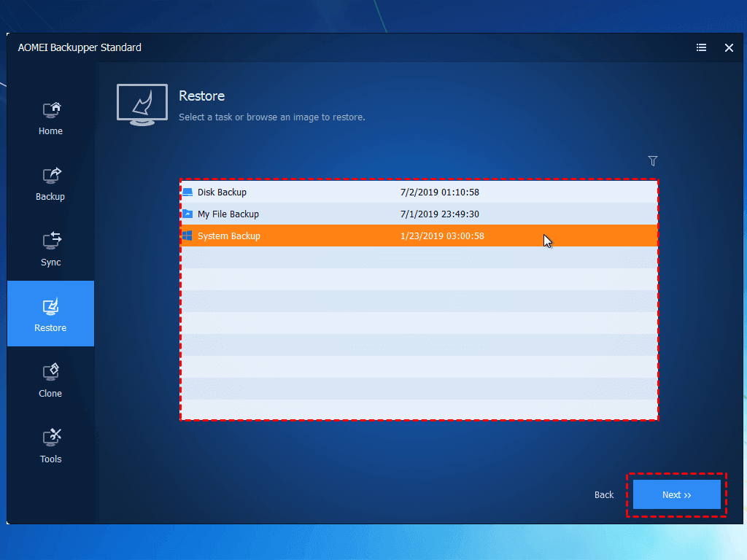This screenshot has width=747, height=560.
Task: Click the Clone label in sidebar
Action: [x=50, y=393]
